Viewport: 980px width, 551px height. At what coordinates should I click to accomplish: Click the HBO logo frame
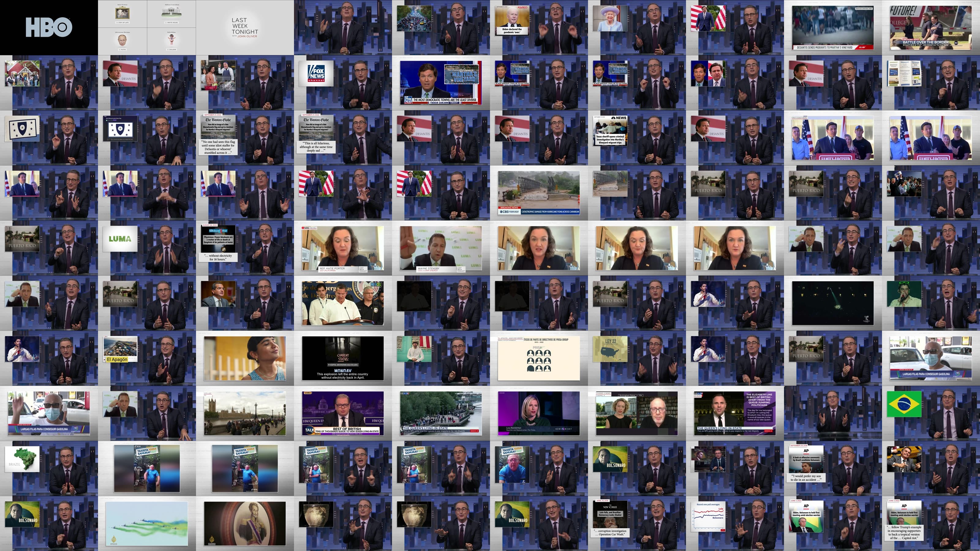(x=49, y=27)
